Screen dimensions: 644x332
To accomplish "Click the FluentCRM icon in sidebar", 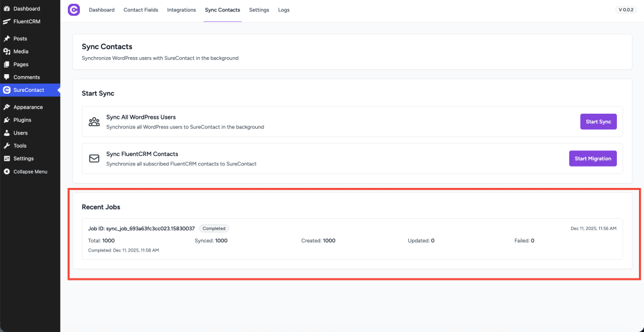I will point(7,21).
